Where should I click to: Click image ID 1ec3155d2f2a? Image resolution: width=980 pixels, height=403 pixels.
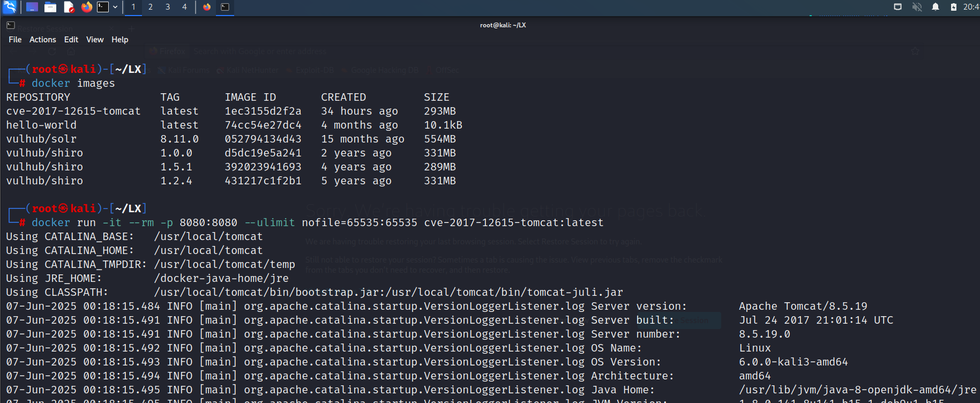point(263,111)
